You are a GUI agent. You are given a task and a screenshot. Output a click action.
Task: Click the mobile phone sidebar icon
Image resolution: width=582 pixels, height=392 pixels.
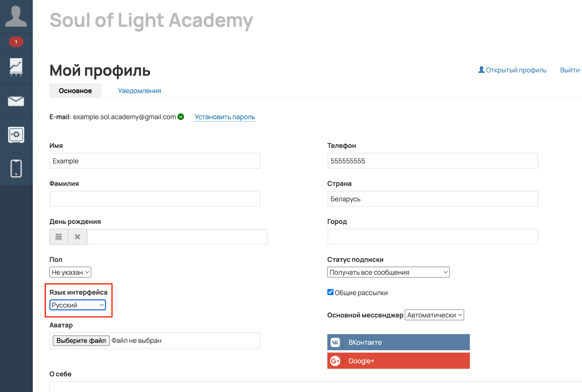click(x=16, y=169)
